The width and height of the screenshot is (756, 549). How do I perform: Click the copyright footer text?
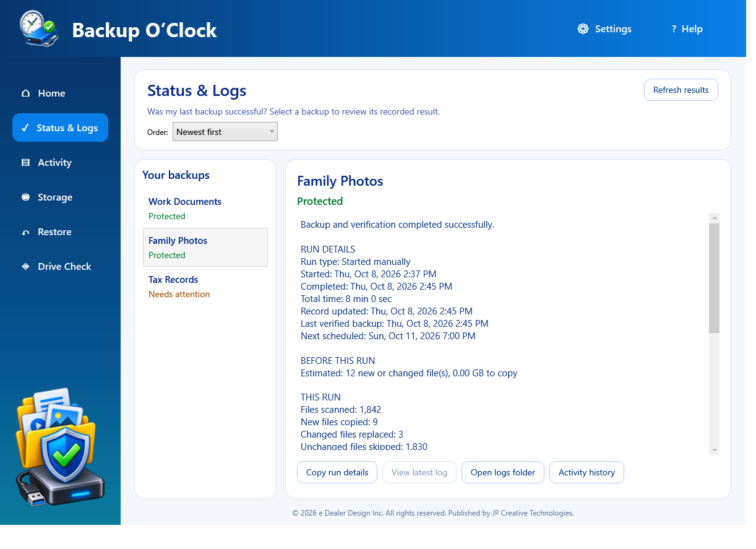coord(433,513)
